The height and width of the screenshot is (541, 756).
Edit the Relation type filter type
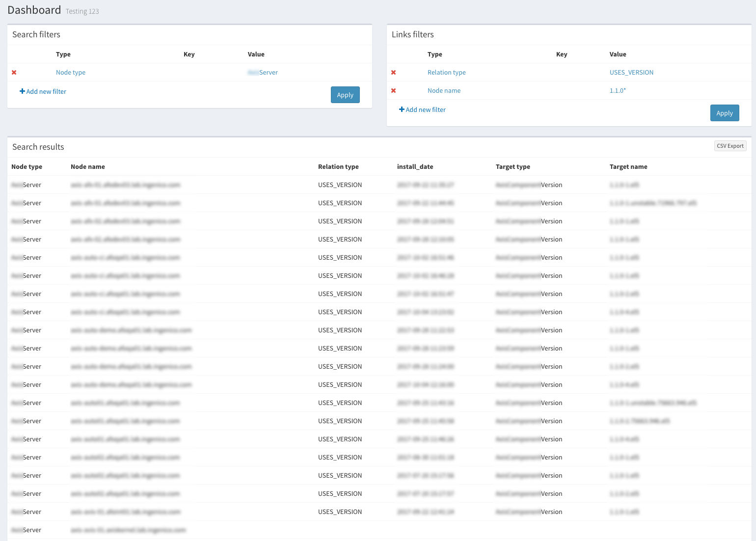pos(447,72)
